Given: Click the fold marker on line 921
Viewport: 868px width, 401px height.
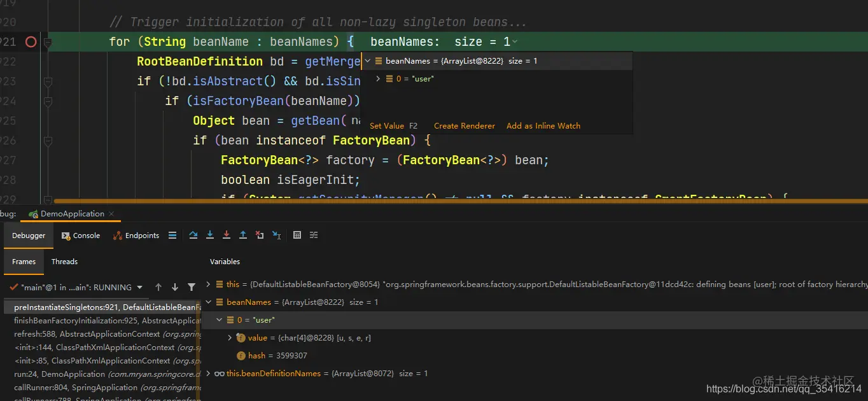Looking at the screenshot, I should point(48,43).
